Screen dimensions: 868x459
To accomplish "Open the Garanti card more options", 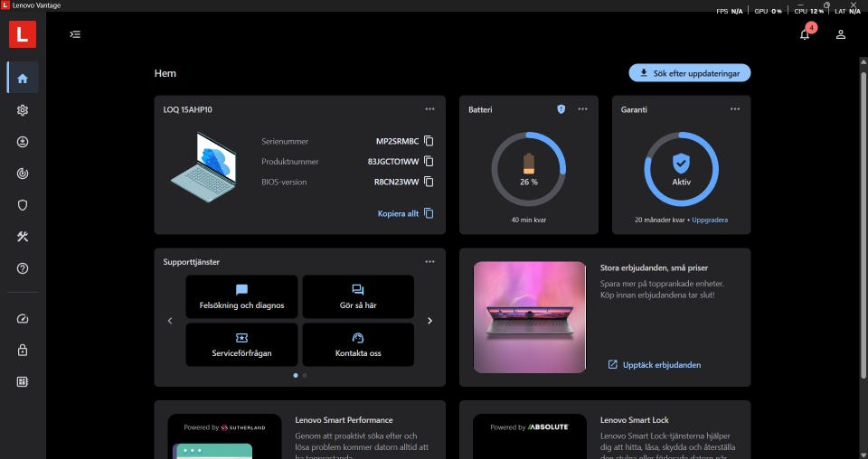I will pyautogui.click(x=735, y=109).
